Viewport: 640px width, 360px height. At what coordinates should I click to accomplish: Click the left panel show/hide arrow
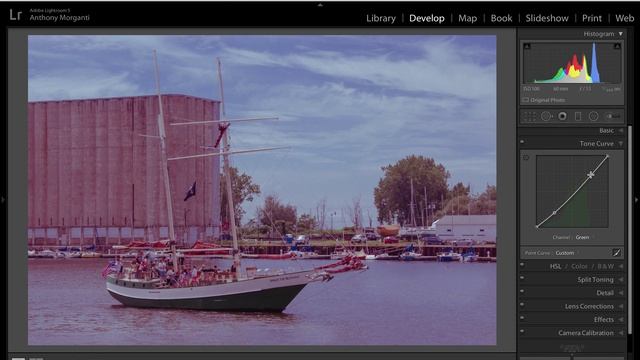click(x=3, y=200)
